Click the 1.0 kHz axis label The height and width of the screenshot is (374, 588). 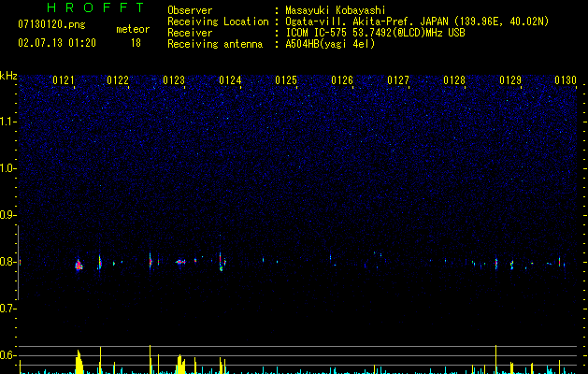click(x=7, y=168)
